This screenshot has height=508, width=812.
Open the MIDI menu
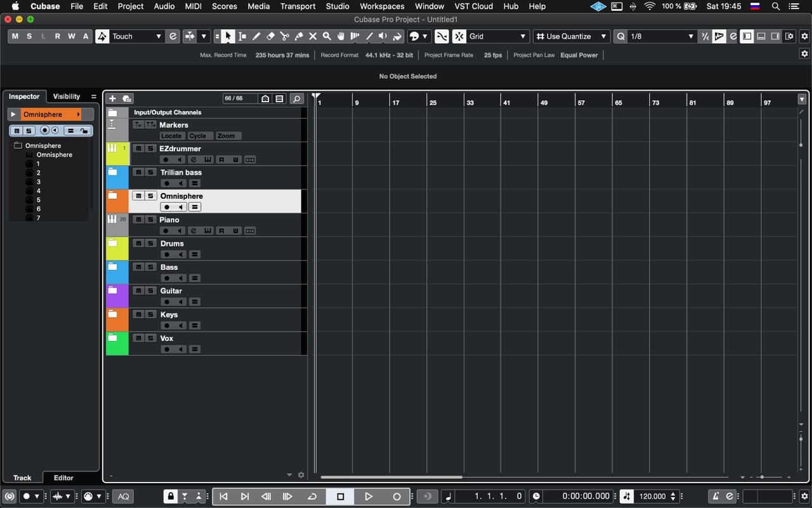click(x=193, y=6)
